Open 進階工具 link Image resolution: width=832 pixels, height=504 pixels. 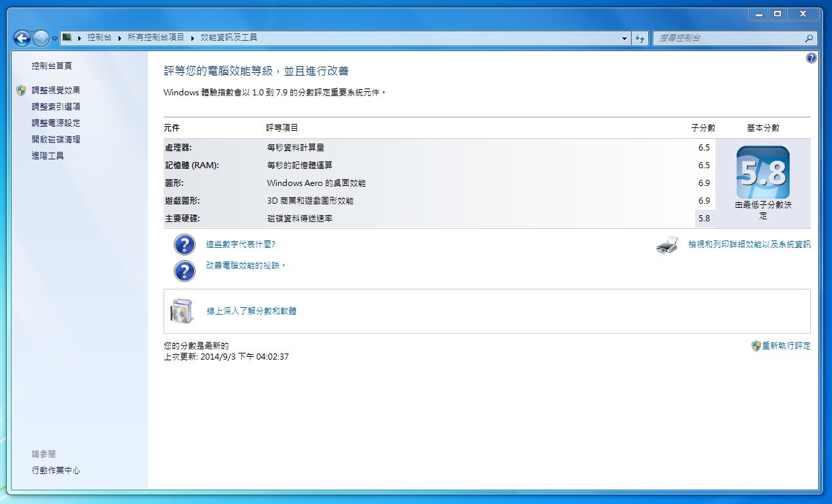pyautogui.click(x=48, y=156)
